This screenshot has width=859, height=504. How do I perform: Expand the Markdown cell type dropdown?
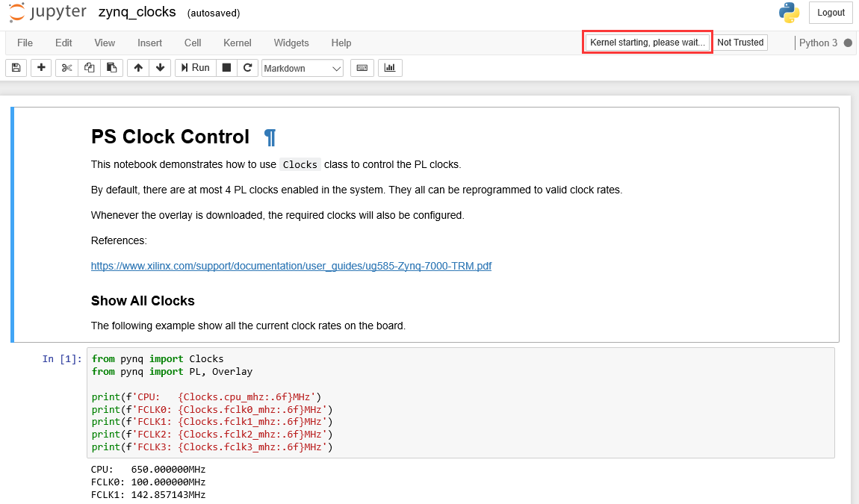pos(303,69)
